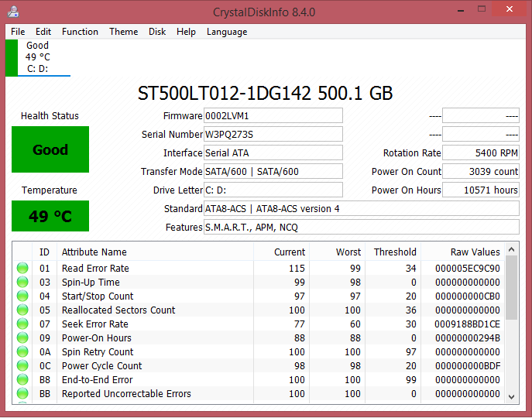532x418 pixels.
Task: Click raw value 000005EC9C90
Action: [467, 268]
